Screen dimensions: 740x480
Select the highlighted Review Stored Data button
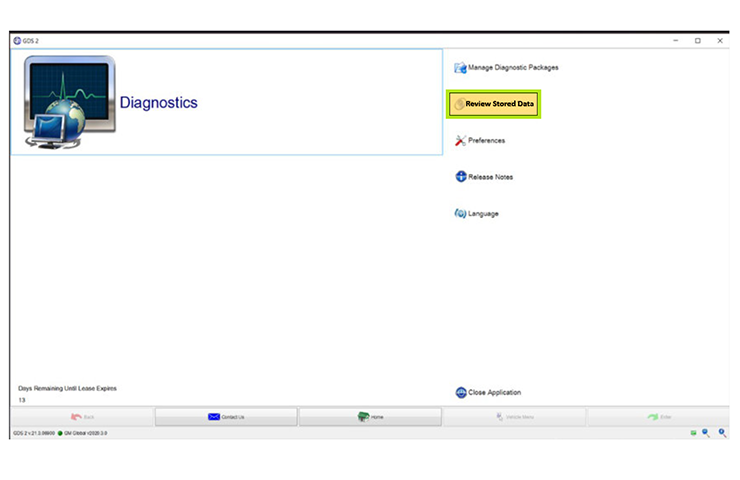(x=494, y=104)
